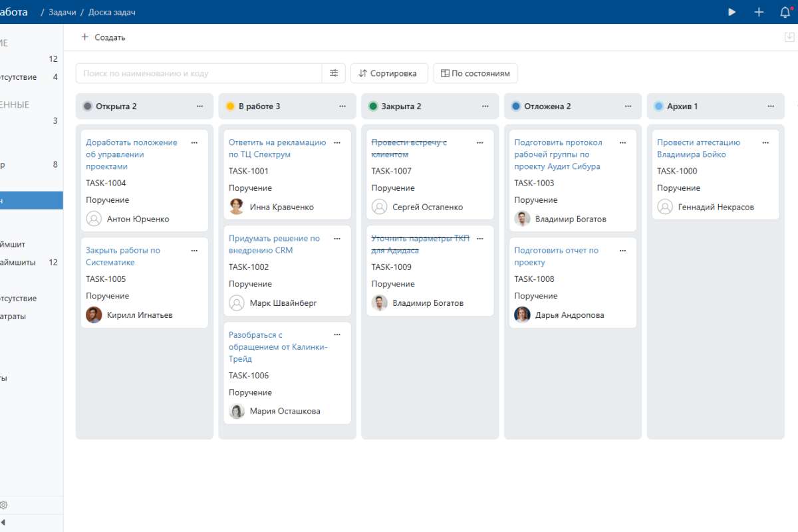Screen dimensions: 798x532
Task: Open options of TASK-1000 card
Action: 766,142
